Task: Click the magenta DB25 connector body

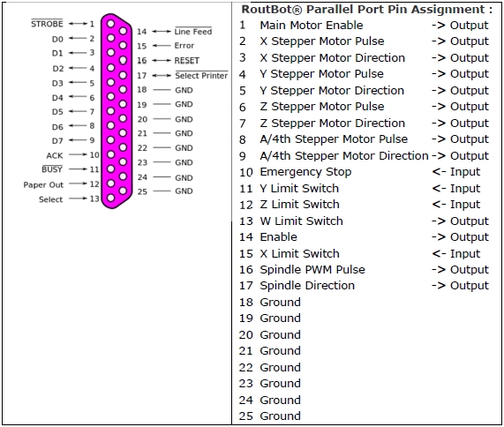Action: 117,111
